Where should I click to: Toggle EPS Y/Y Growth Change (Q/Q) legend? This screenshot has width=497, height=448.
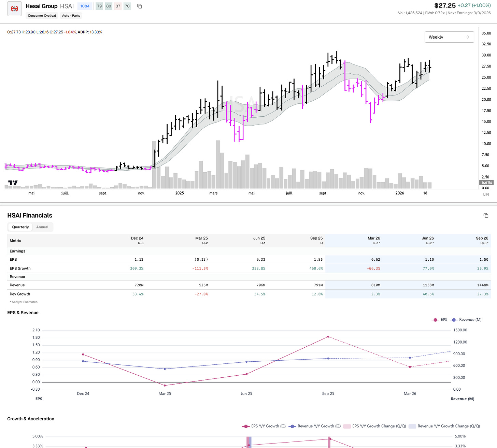pos(375,426)
